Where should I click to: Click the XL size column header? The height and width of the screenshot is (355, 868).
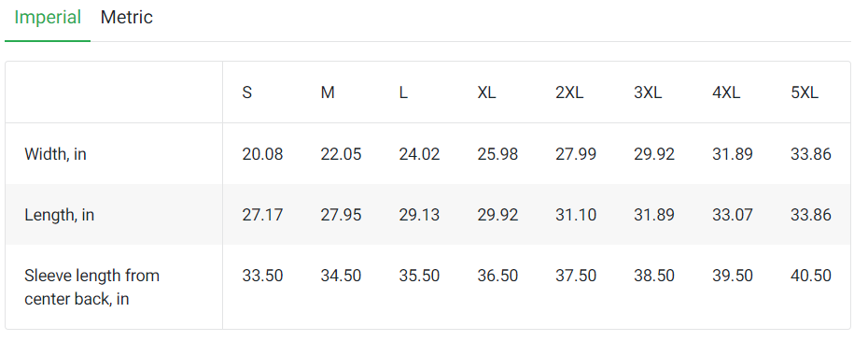pos(486,92)
